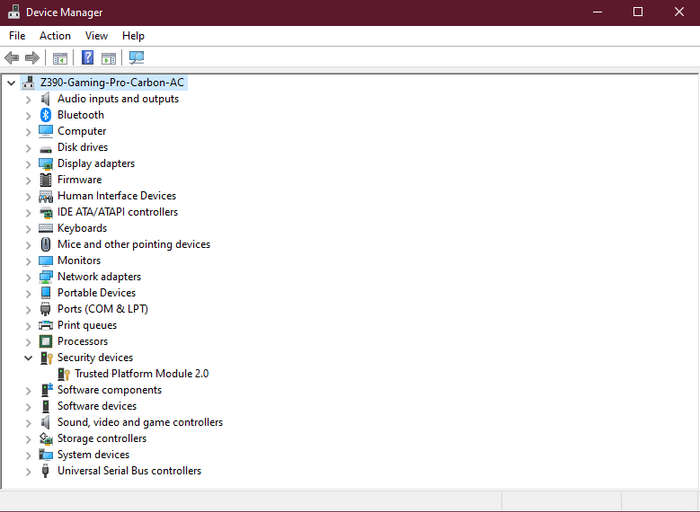Click the Universal Serial Bus controllers icon
The height and width of the screenshot is (512, 700).
click(45, 471)
